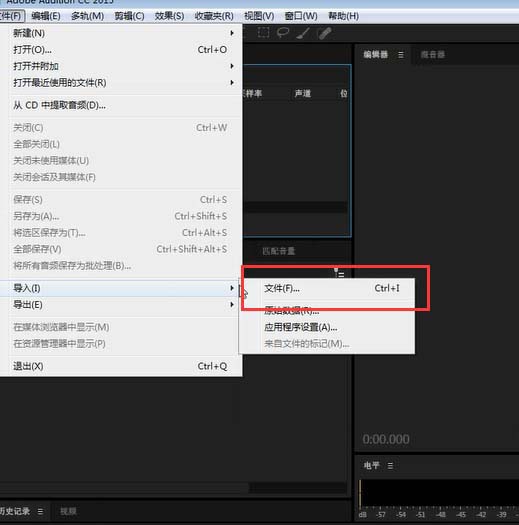This screenshot has height=525, width=519.
Task: Click the 0:00.000 time display
Action: pyautogui.click(x=386, y=439)
